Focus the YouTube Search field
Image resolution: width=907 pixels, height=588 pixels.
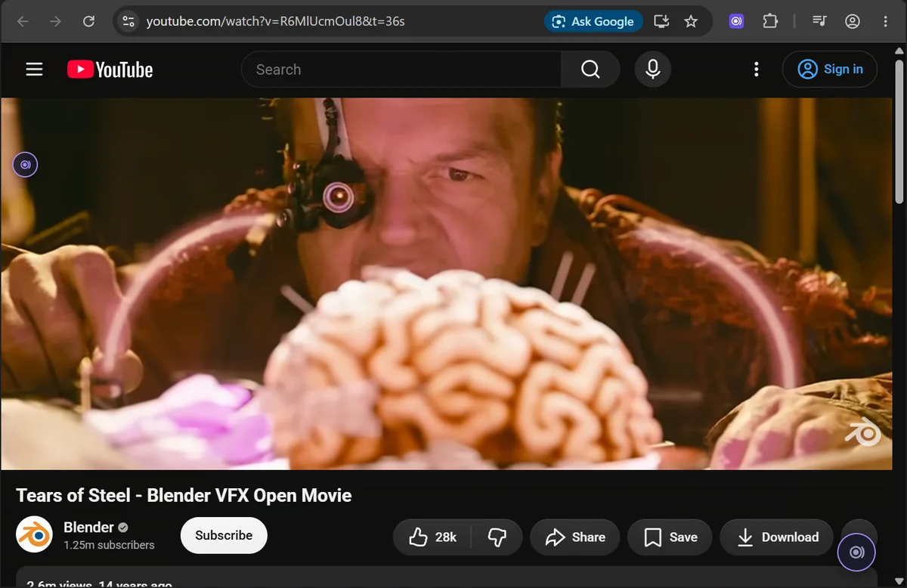(x=401, y=70)
